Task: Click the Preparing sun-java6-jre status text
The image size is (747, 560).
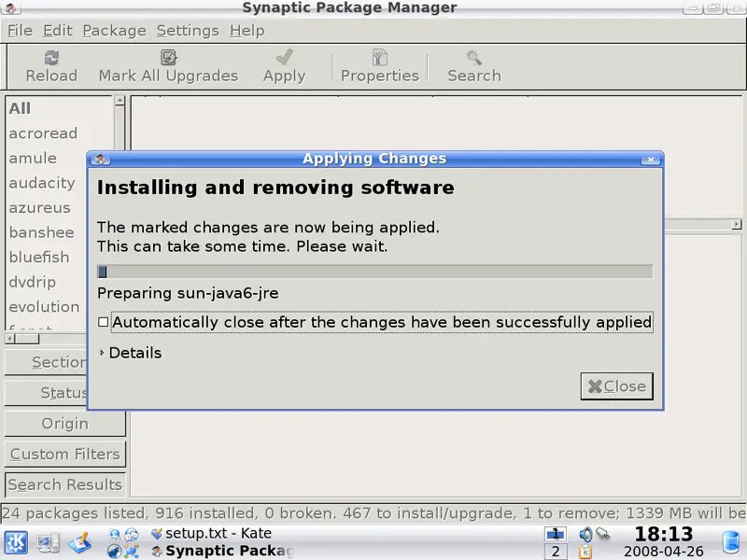Action: click(188, 293)
